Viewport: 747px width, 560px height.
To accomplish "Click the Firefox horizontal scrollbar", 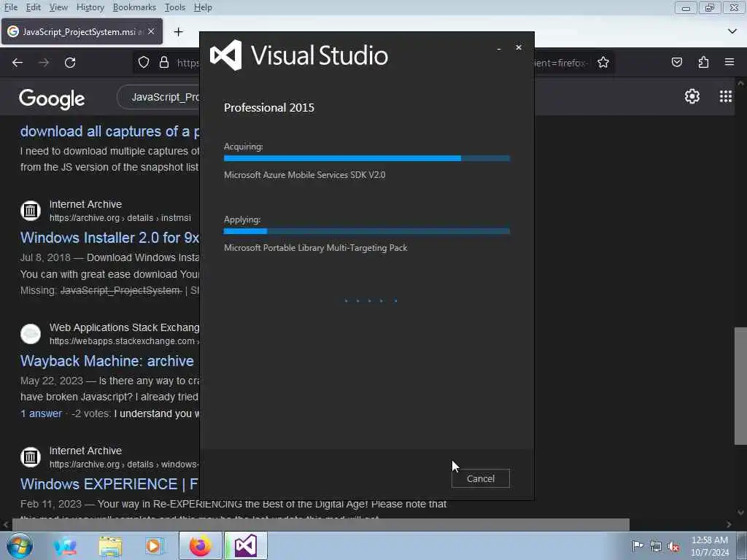I will pos(321,524).
